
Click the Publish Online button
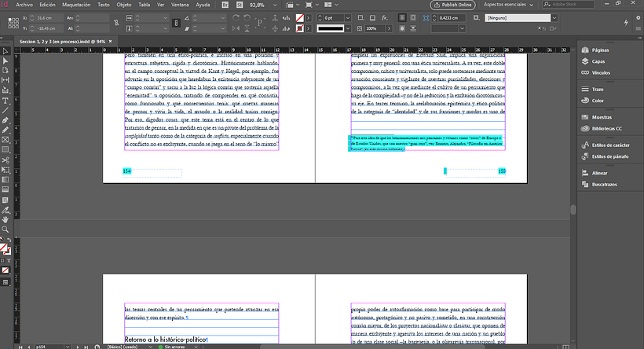point(452,5)
